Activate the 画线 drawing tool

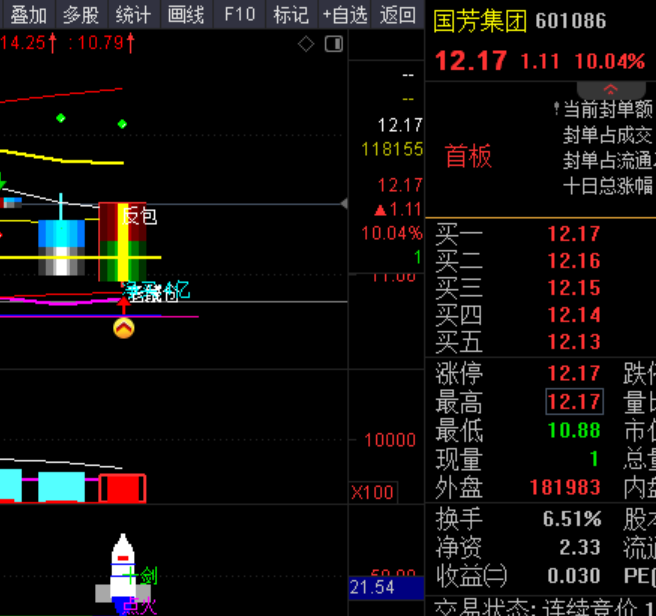(x=186, y=15)
